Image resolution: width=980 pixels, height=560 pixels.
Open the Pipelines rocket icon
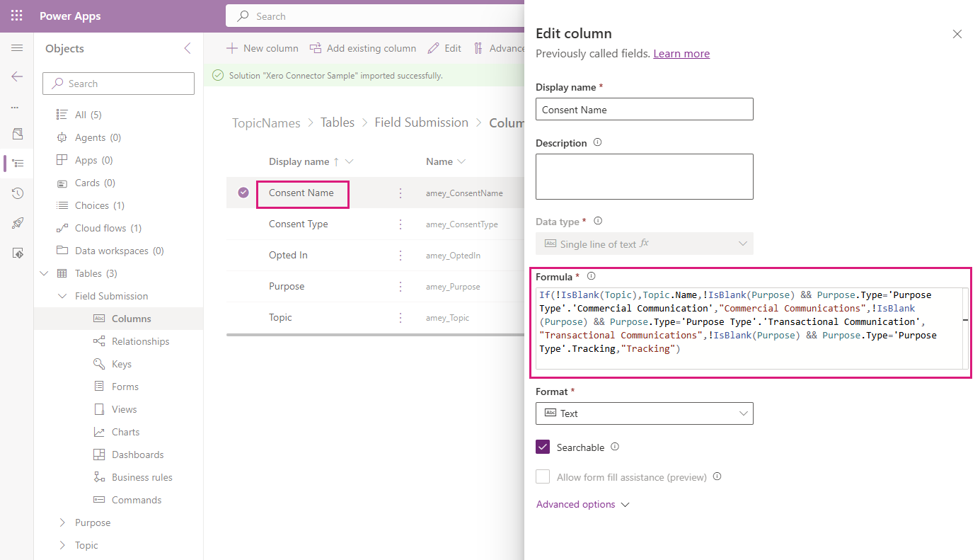click(18, 223)
